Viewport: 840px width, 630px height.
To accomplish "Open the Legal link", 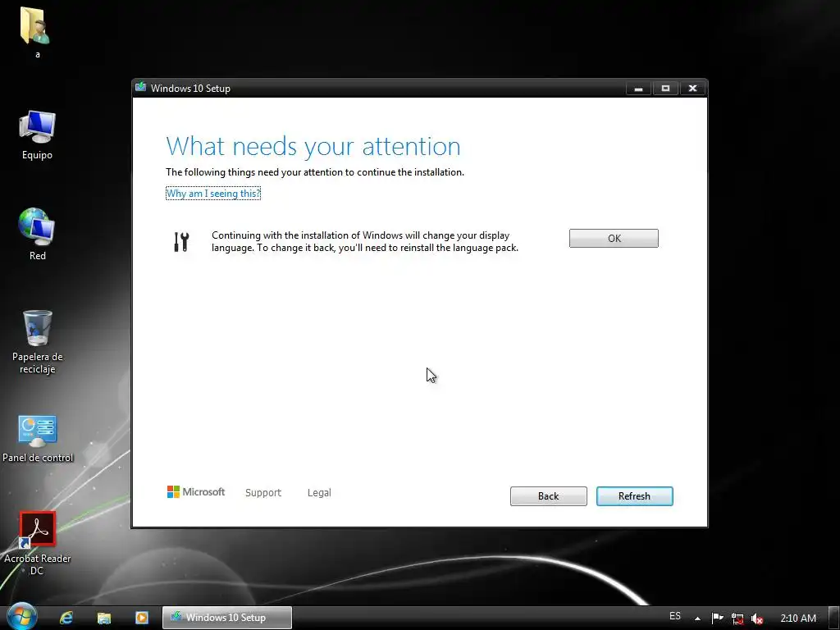I will coord(319,492).
